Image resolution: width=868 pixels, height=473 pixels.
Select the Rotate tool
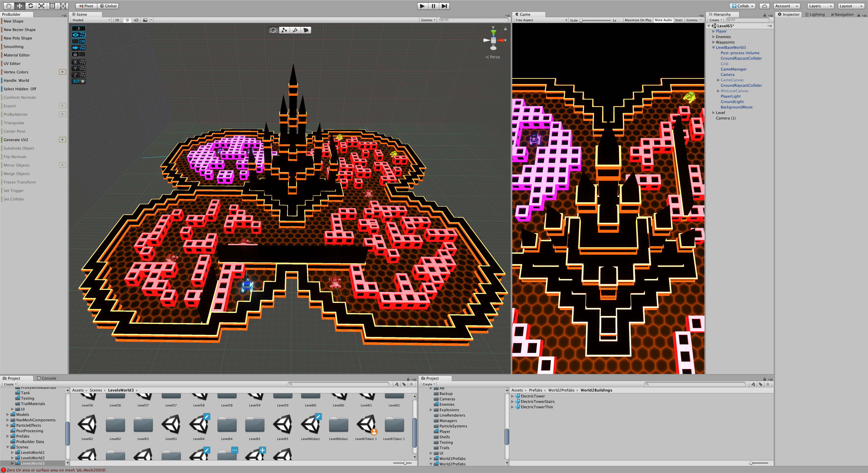pos(31,6)
